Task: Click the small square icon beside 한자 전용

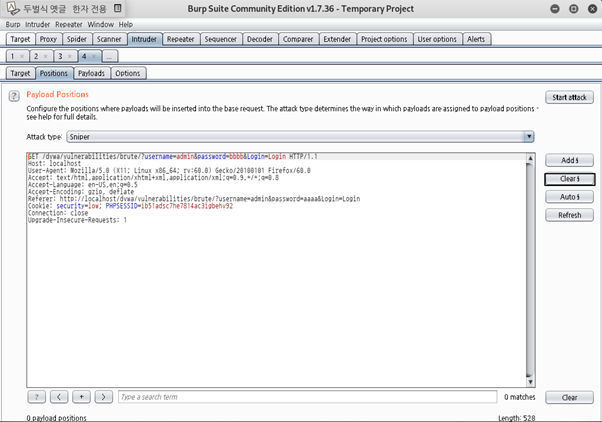Action: (x=118, y=8)
